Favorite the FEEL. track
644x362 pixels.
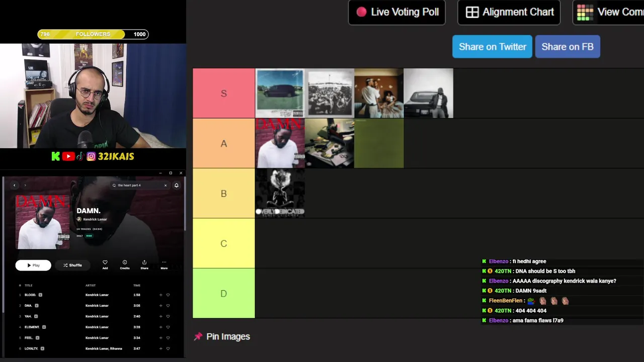coord(168,338)
